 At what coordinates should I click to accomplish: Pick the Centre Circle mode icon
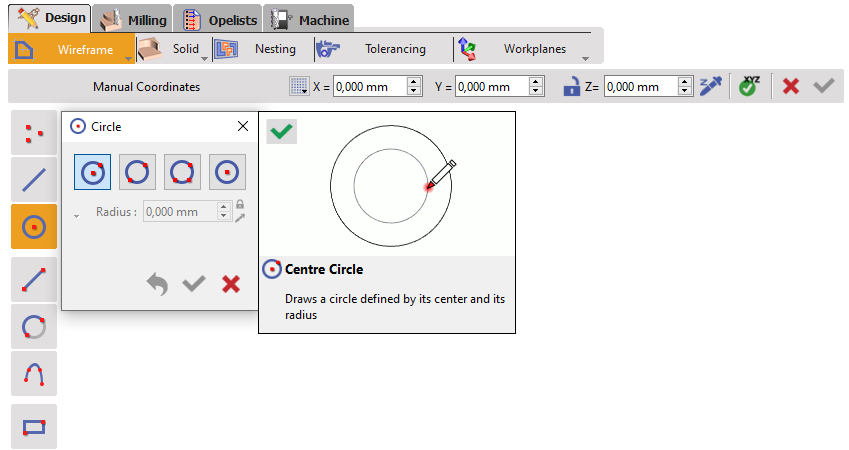tap(92, 172)
